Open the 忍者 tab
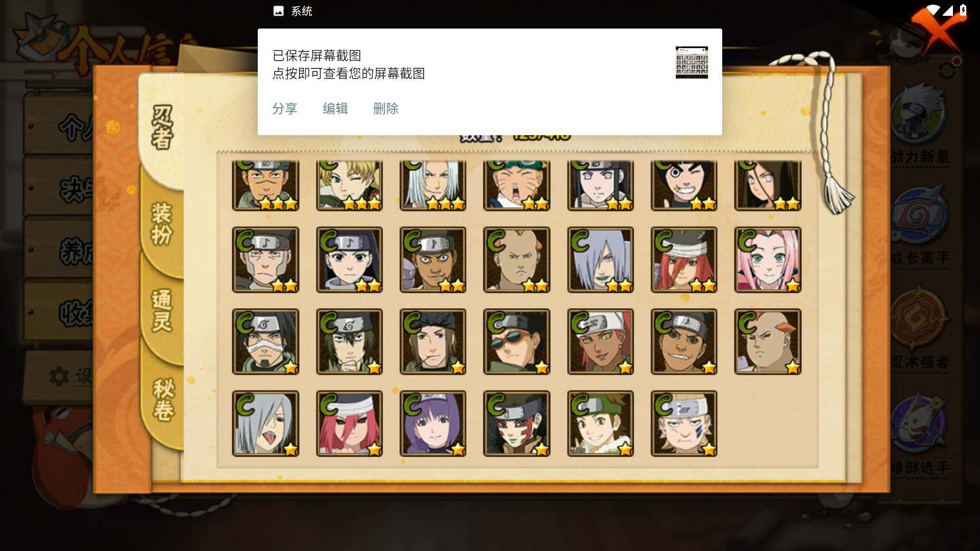 tap(162, 128)
